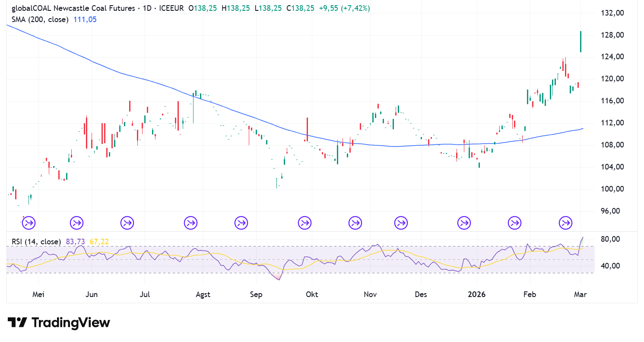Click the rollover marker just before Jun
Screen dimensions: 644x342
pos(77,223)
